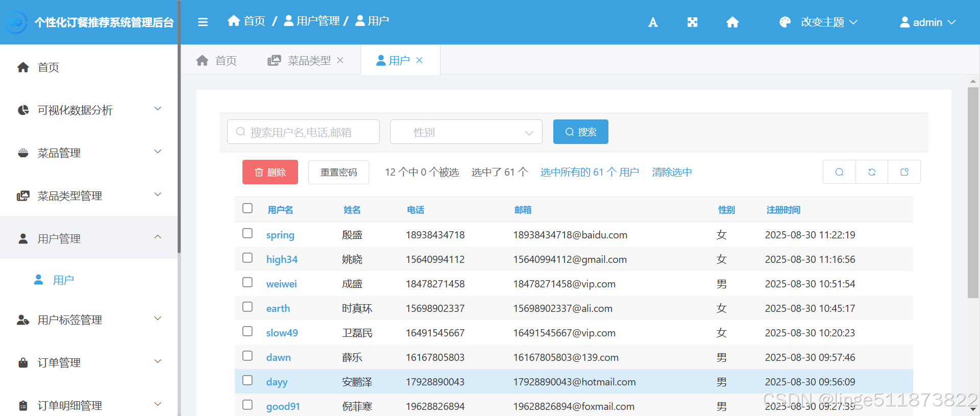
Task: Click the scrollbar down arrow
Action: click(973, 409)
